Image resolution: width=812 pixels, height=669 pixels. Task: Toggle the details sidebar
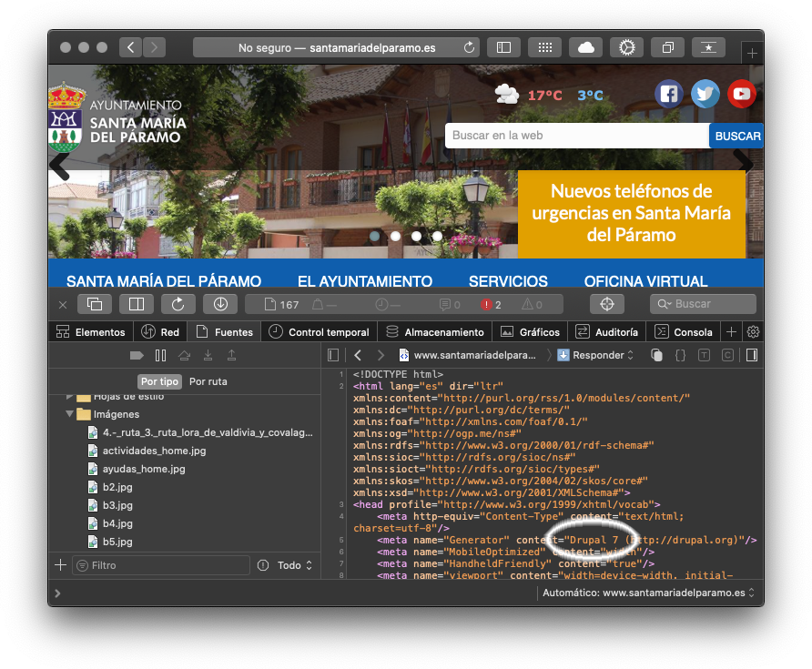pos(752,355)
